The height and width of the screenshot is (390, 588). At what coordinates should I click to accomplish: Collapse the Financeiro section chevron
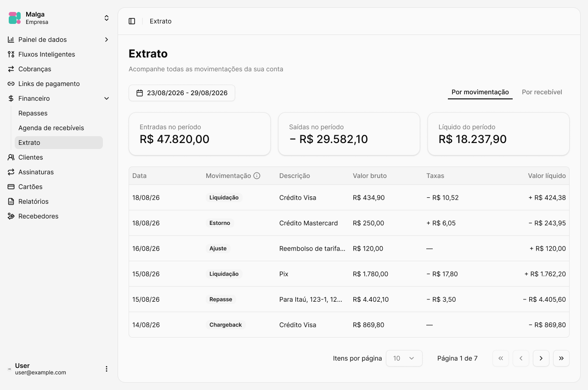107,98
